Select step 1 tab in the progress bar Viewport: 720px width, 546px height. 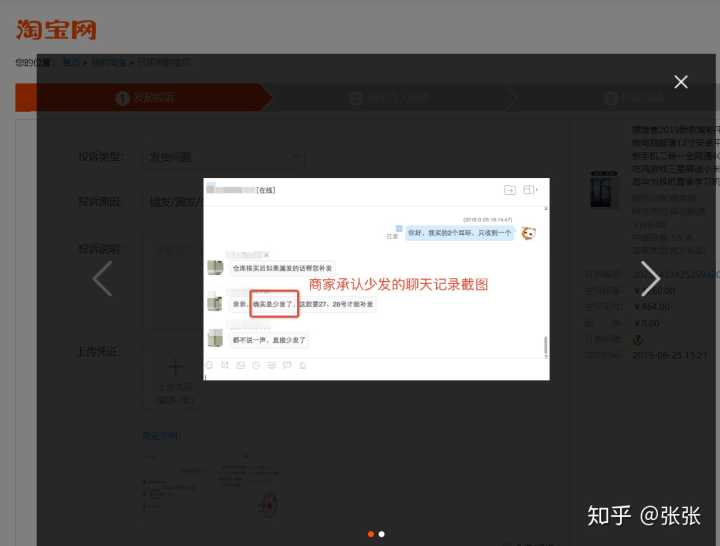coord(144,98)
